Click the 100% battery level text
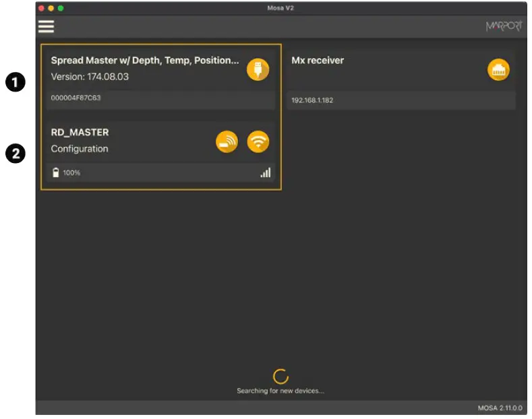 tap(71, 173)
